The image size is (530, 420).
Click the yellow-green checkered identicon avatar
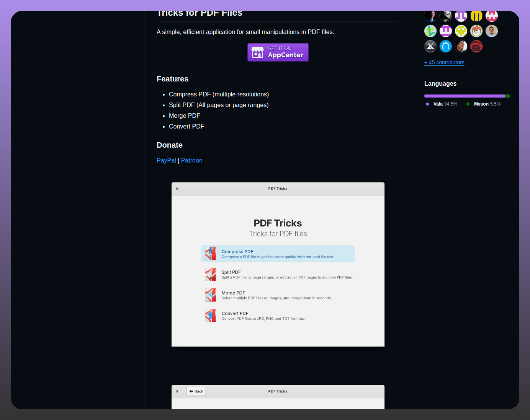pyautogui.click(x=461, y=31)
